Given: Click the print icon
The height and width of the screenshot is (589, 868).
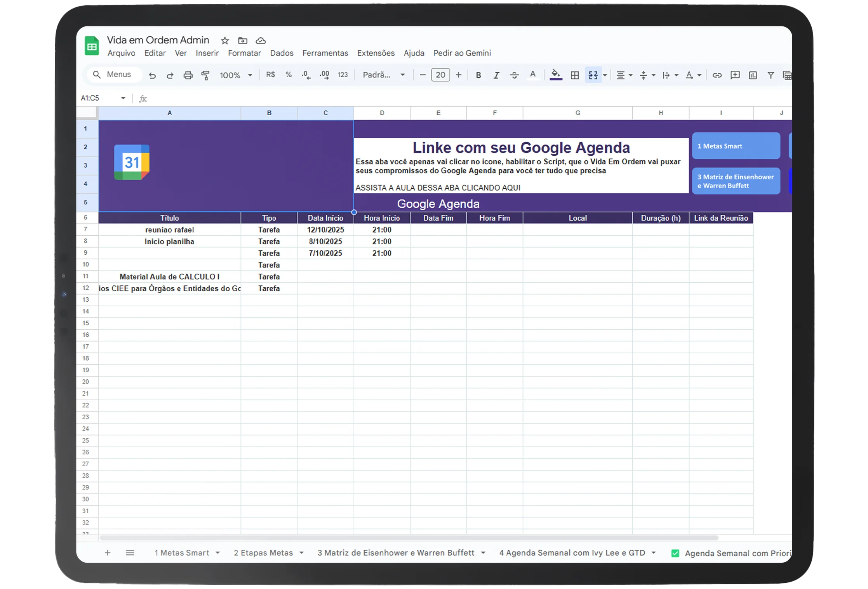Looking at the screenshot, I should pyautogui.click(x=188, y=75).
